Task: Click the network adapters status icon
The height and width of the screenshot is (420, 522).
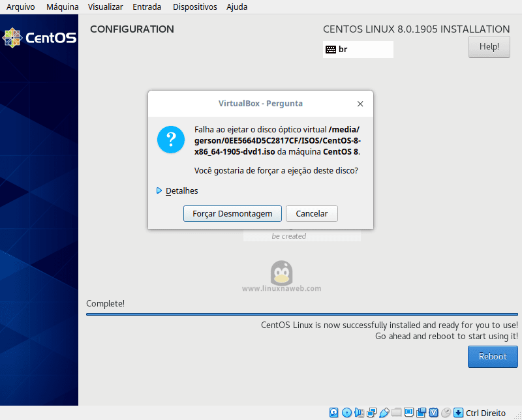Action: tap(371, 413)
